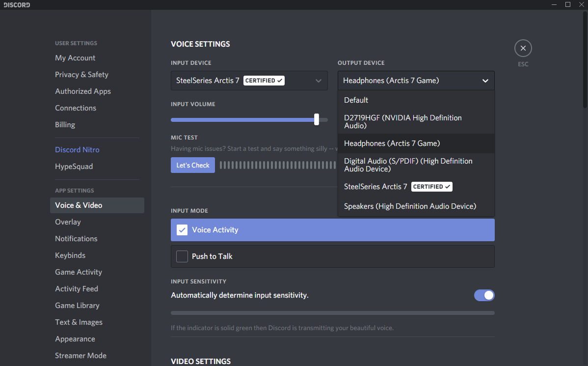Choose D2719HGF NVIDIA High Definition Audio
The width and height of the screenshot is (588, 366).
tap(416, 122)
